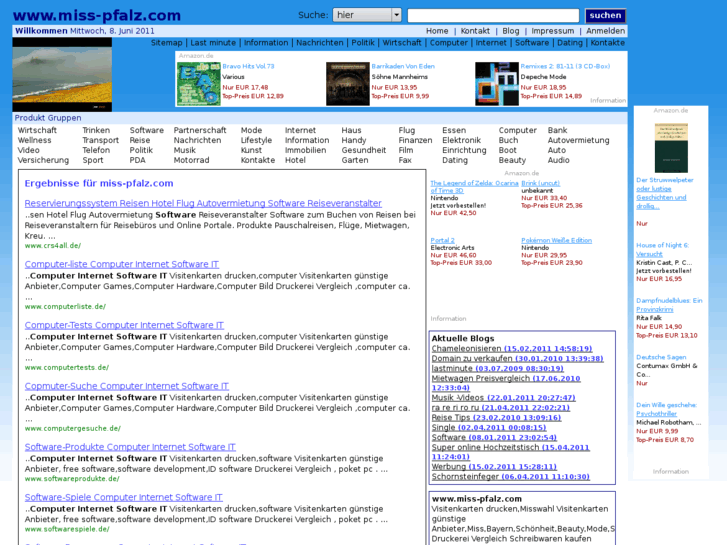Image resolution: width=727 pixels, height=545 pixels.
Task: Open the 'Software-Produkte' search result
Action: pos(130,447)
